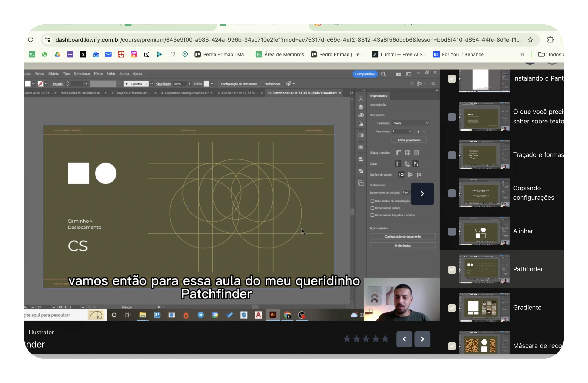Rate the lesson with the fifth star
This screenshot has height=383, width=588.
pyautogui.click(x=385, y=339)
